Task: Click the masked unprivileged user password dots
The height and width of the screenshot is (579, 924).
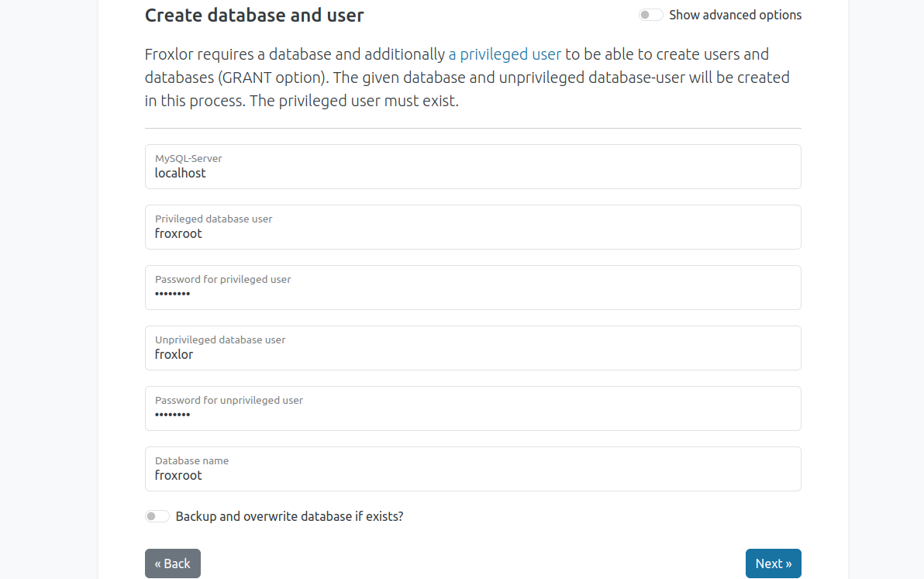Action: coord(172,415)
